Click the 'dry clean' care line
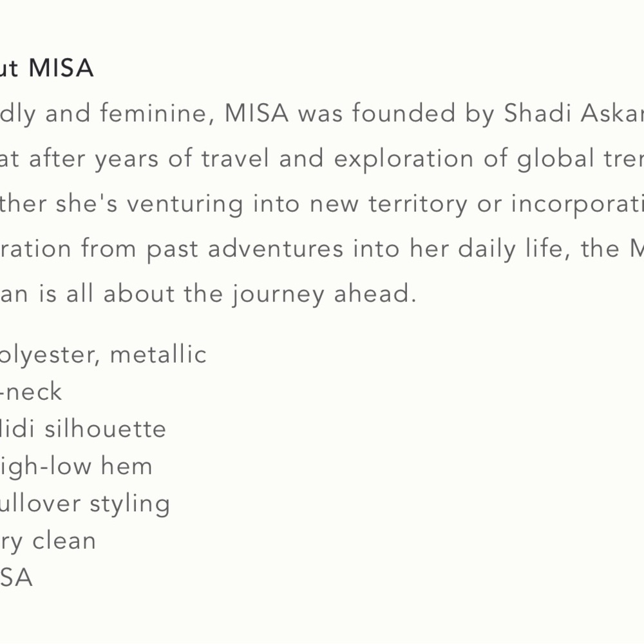Screen dimensions: 644x644 tap(48, 540)
